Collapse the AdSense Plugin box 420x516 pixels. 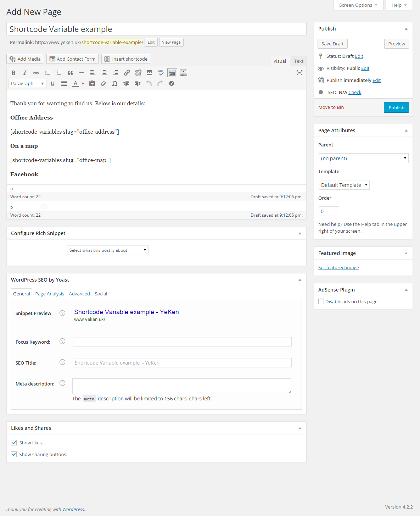406,290
